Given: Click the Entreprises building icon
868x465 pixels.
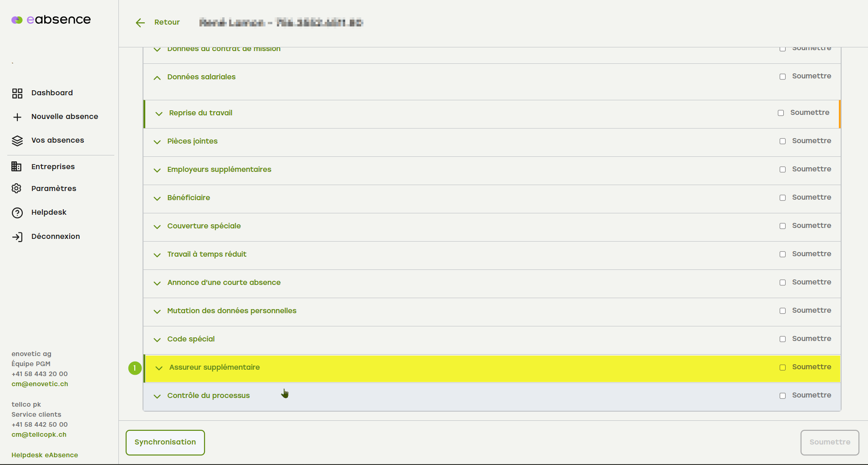Looking at the screenshot, I should pyautogui.click(x=16, y=167).
